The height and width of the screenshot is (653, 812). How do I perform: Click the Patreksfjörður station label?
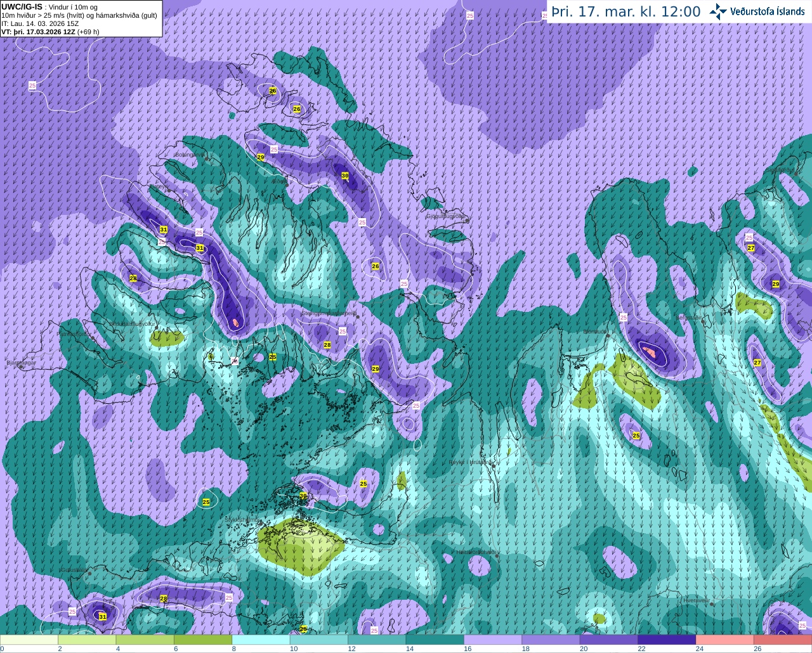pos(74,333)
